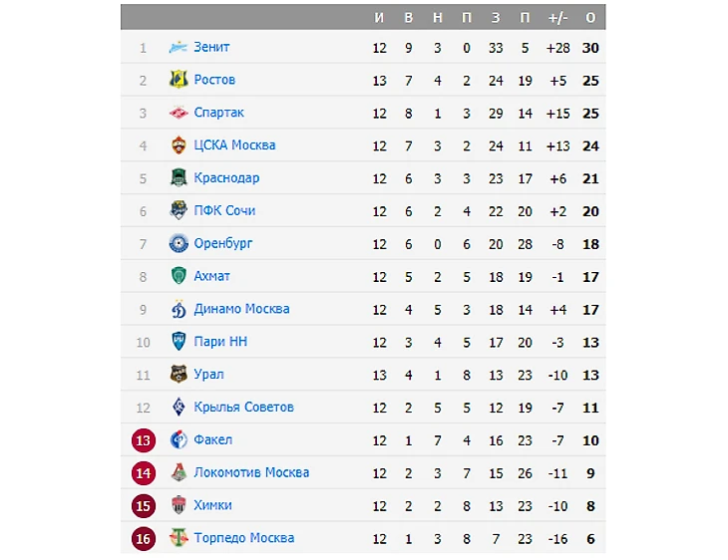Click the Krasnodar club crest icon

[x=179, y=178]
